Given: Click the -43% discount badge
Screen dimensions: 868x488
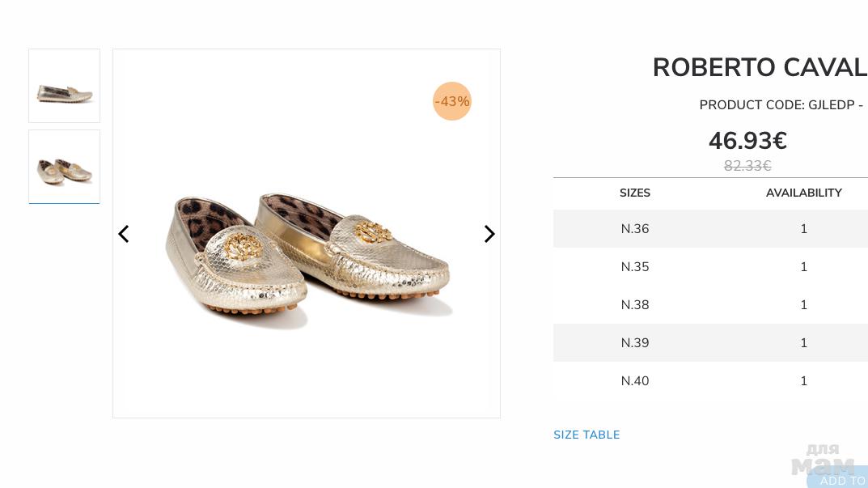Looking at the screenshot, I should pyautogui.click(x=451, y=101).
